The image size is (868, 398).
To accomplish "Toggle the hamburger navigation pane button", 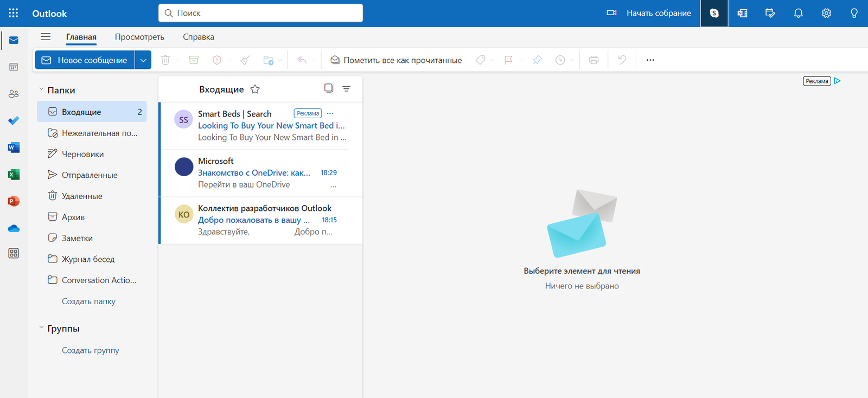I will tap(46, 37).
